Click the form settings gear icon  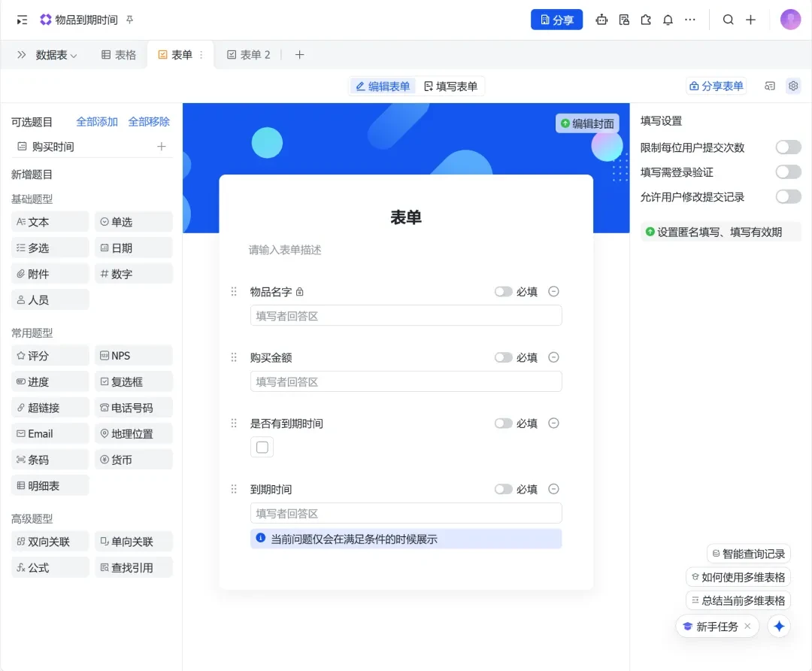[793, 86]
